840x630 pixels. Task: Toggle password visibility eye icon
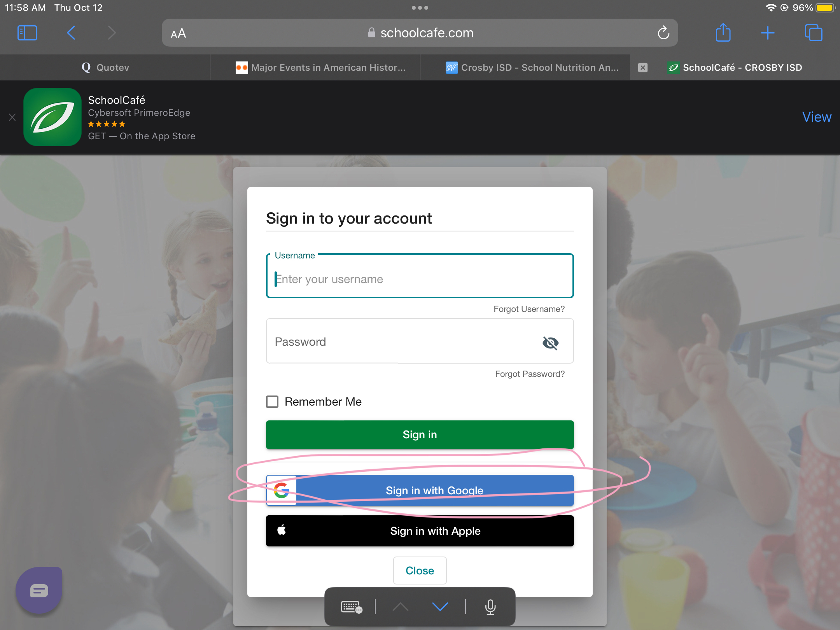pyautogui.click(x=550, y=343)
